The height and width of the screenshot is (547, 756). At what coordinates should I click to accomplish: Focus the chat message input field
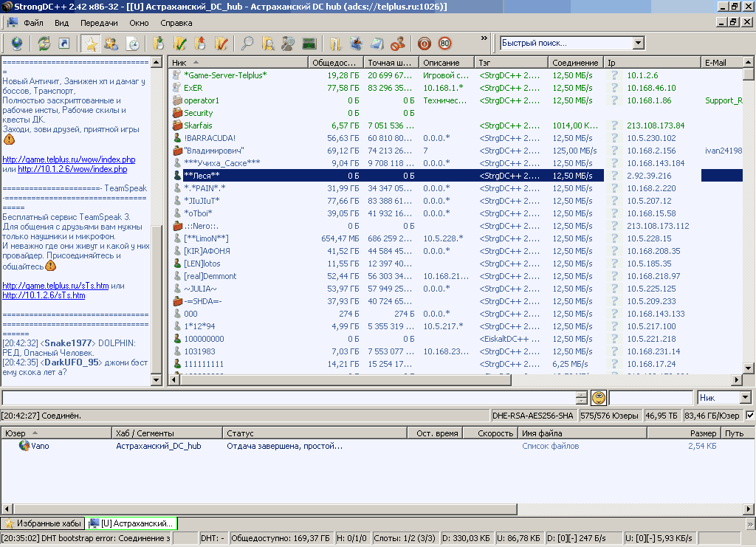coord(289,398)
